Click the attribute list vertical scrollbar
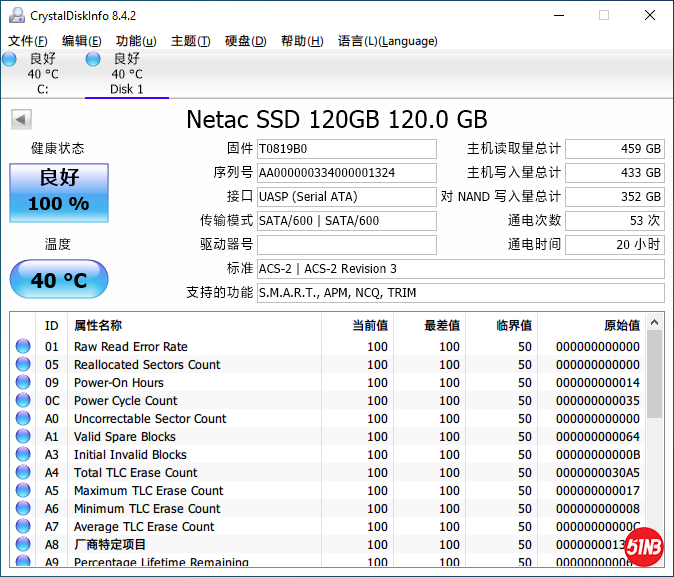The height and width of the screenshot is (577, 674). [x=654, y=440]
